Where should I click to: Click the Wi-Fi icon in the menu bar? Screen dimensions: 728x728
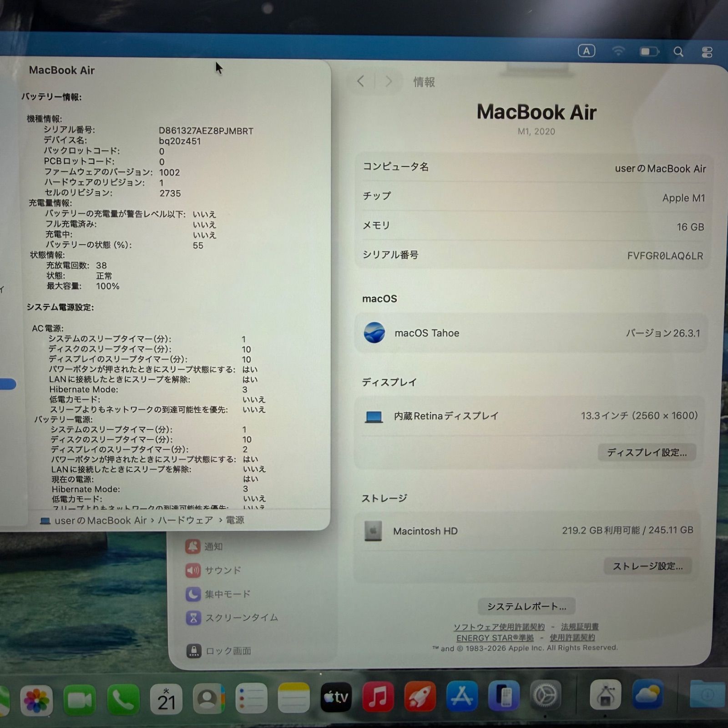[x=618, y=51]
